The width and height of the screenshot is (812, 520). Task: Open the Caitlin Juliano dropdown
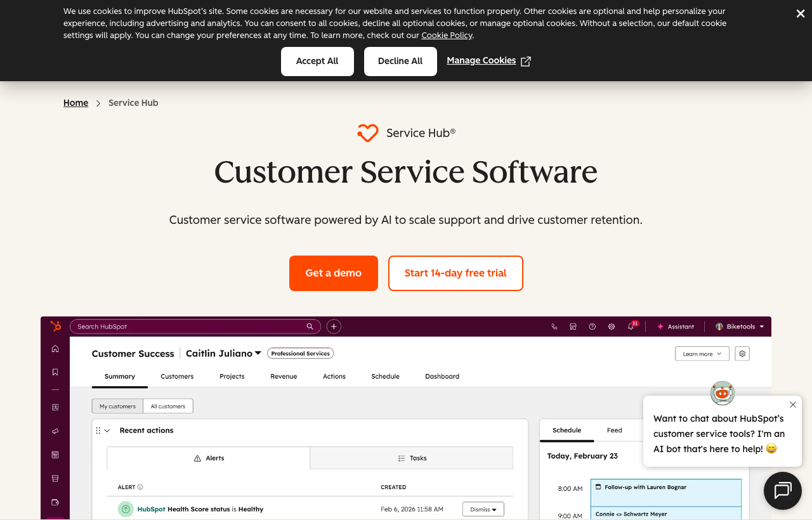(x=224, y=354)
